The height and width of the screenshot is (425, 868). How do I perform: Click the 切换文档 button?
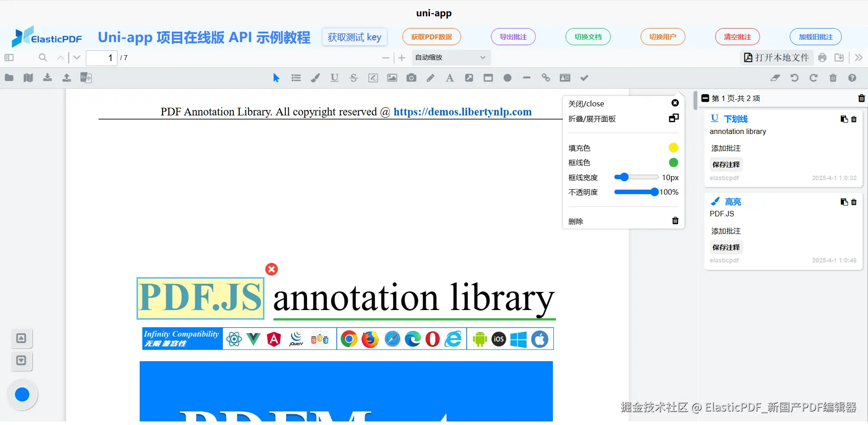(588, 37)
